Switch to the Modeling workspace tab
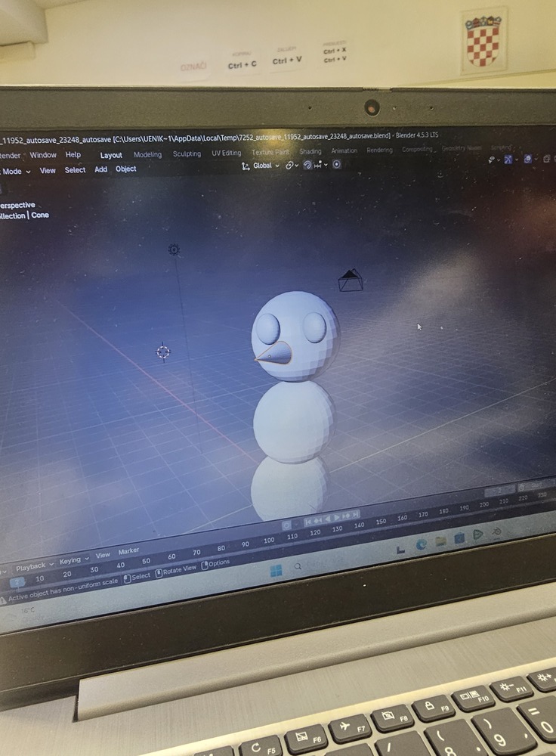This screenshot has width=556, height=756. pyautogui.click(x=147, y=155)
